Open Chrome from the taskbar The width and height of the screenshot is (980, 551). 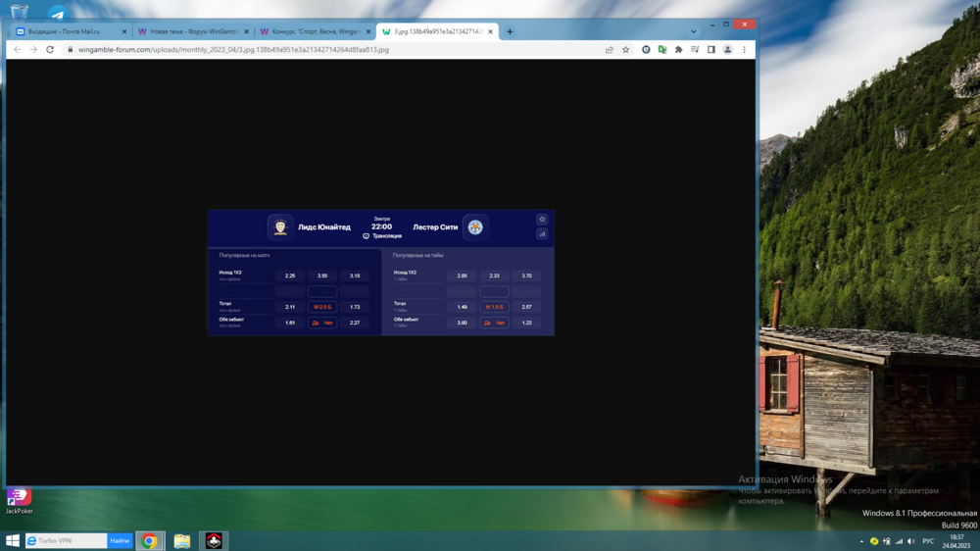pos(150,540)
